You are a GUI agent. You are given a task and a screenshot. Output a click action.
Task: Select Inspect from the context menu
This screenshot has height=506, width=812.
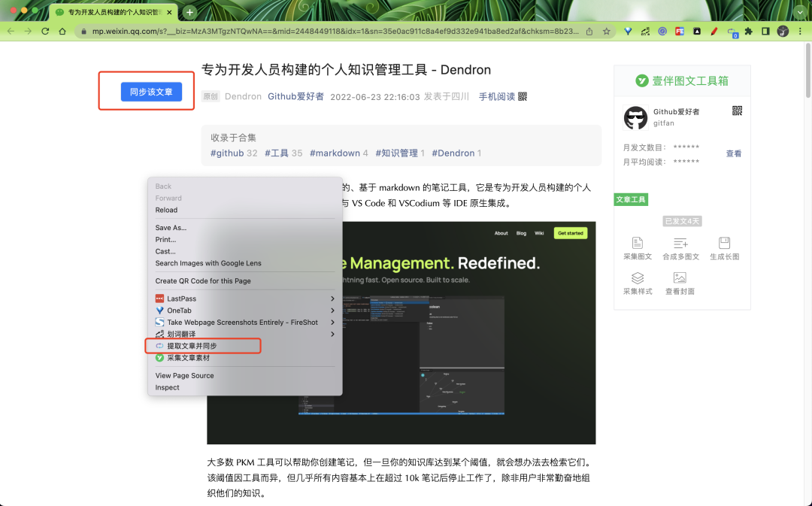(x=166, y=386)
